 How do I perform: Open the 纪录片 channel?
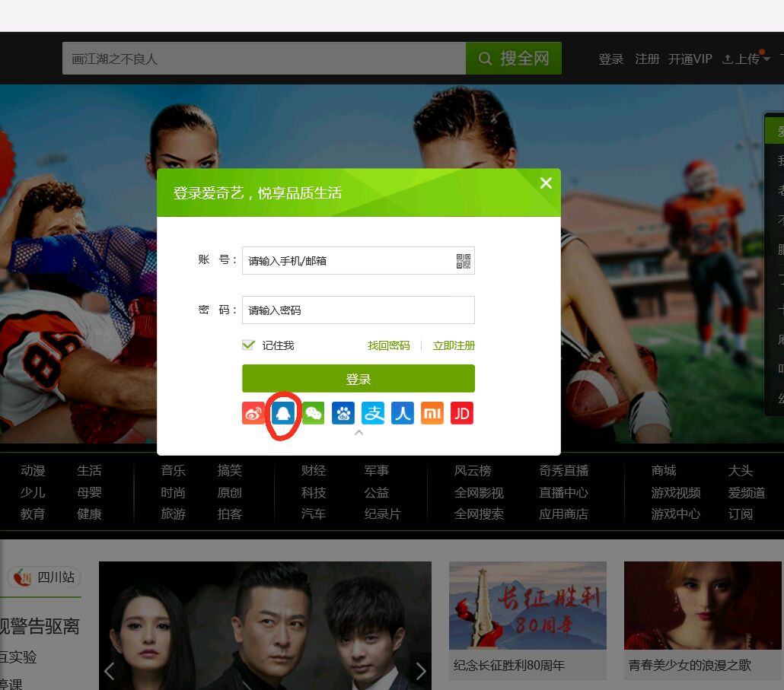click(x=383, y=514)
